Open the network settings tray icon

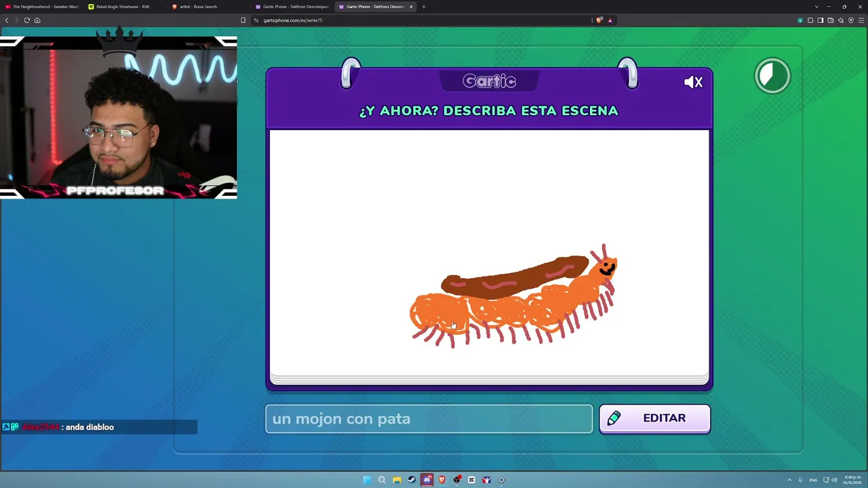pyautogui.click(x=826, y=480)
